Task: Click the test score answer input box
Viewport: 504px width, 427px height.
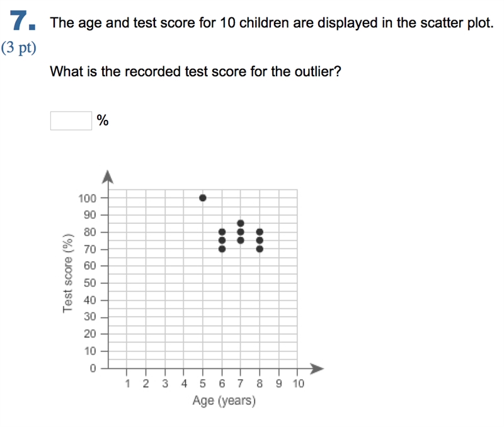Action: click(71, 120)
